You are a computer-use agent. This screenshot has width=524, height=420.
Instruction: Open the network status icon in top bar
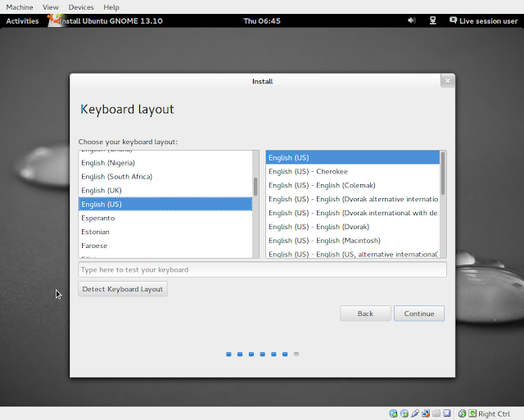[433, 20]
